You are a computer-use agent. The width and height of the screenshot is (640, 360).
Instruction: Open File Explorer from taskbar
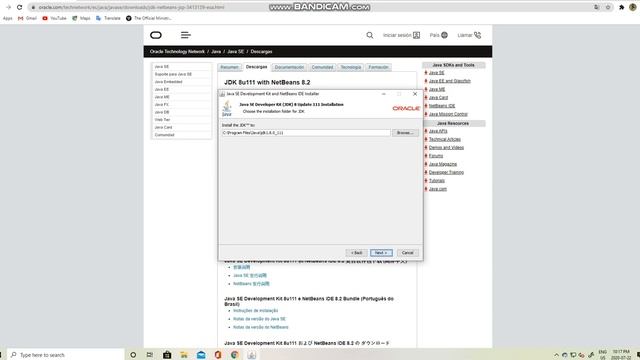pos(184,355)
